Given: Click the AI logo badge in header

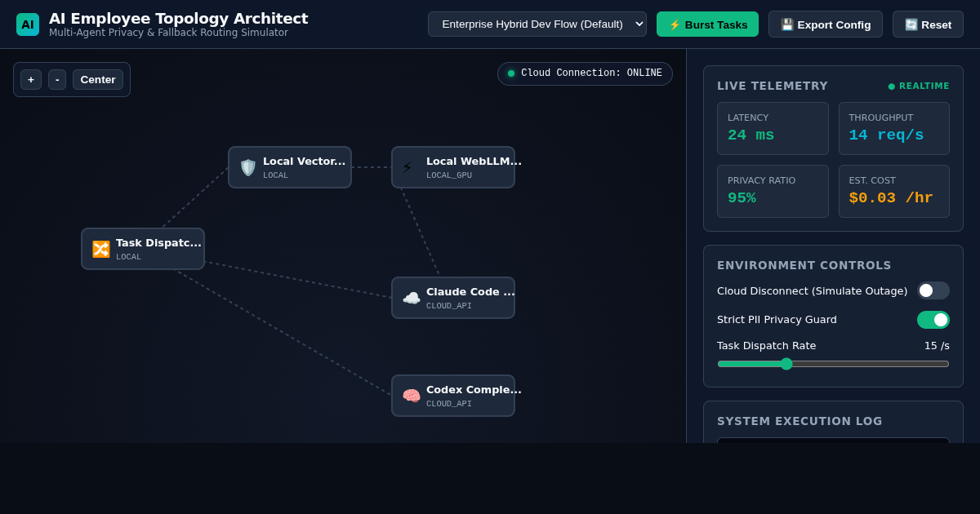Looking at the screenshot, I should (x=28, y=24).
